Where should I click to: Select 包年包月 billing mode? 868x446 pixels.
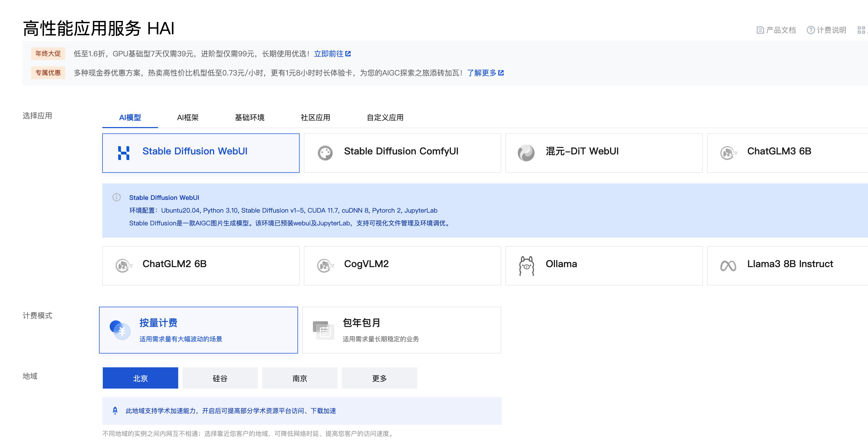tap(402, 329)
